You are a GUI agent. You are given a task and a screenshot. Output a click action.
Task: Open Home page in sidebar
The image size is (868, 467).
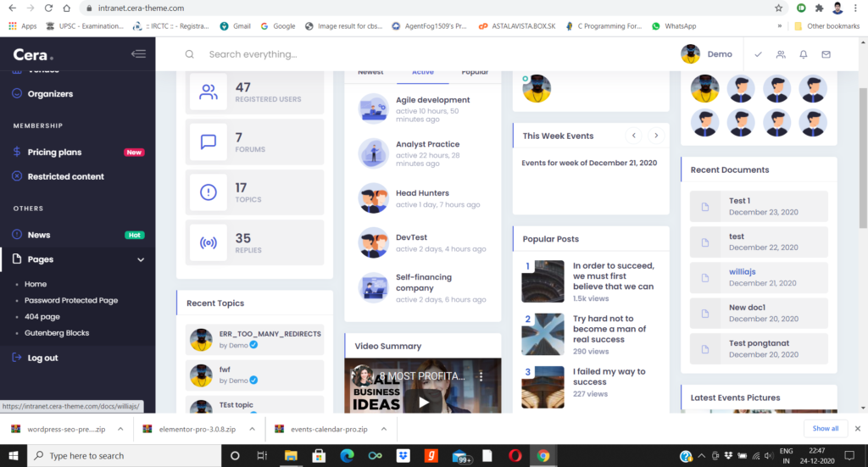(36, 284)
